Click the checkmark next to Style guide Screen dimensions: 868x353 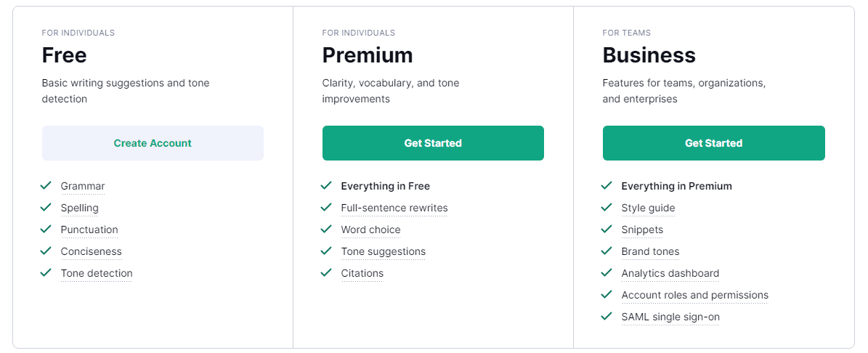pos(607,208)
